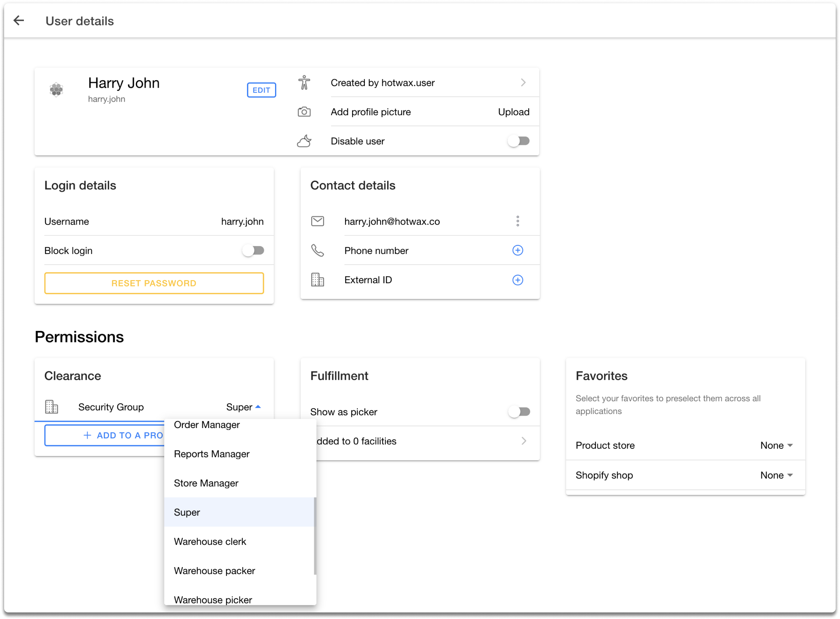Click the envelope email icon
Viewport: 840px width, 619px height.
click(x=317, y=221)
